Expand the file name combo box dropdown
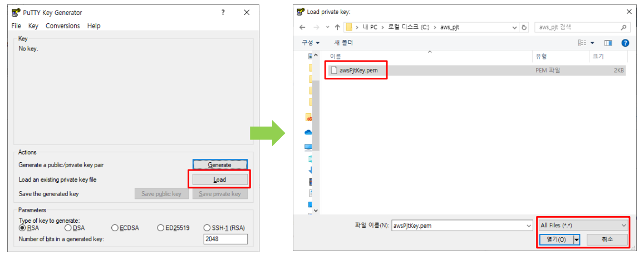Viewport: 644px width, 260px height. pos(529,226)
